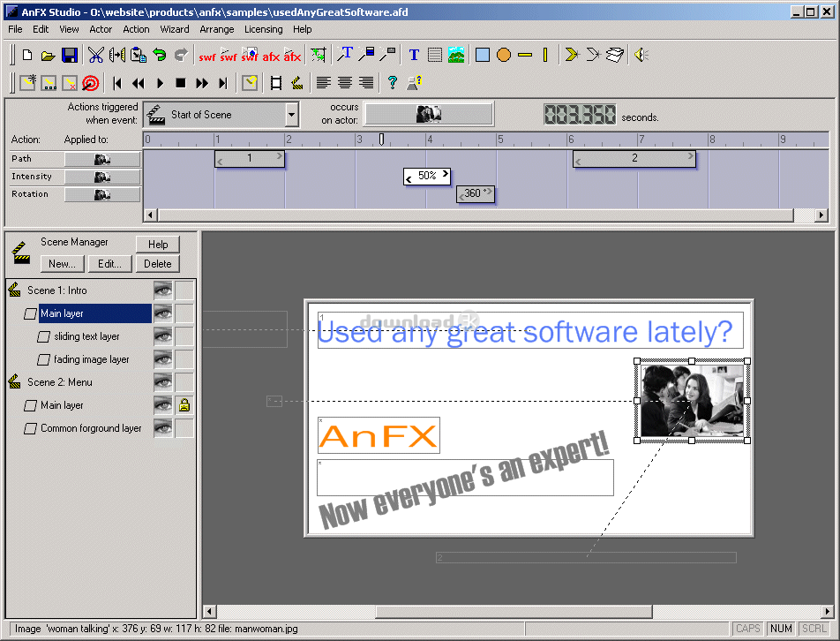Open the Start of Scene event dropdown
Screen dimensions: 840x641
point(291,114)
